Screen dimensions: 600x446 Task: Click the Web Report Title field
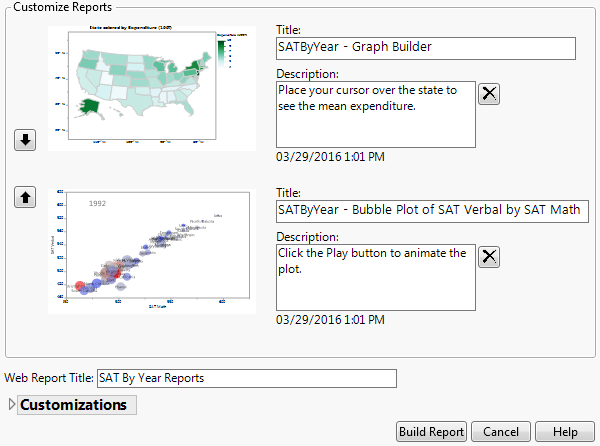246,378
